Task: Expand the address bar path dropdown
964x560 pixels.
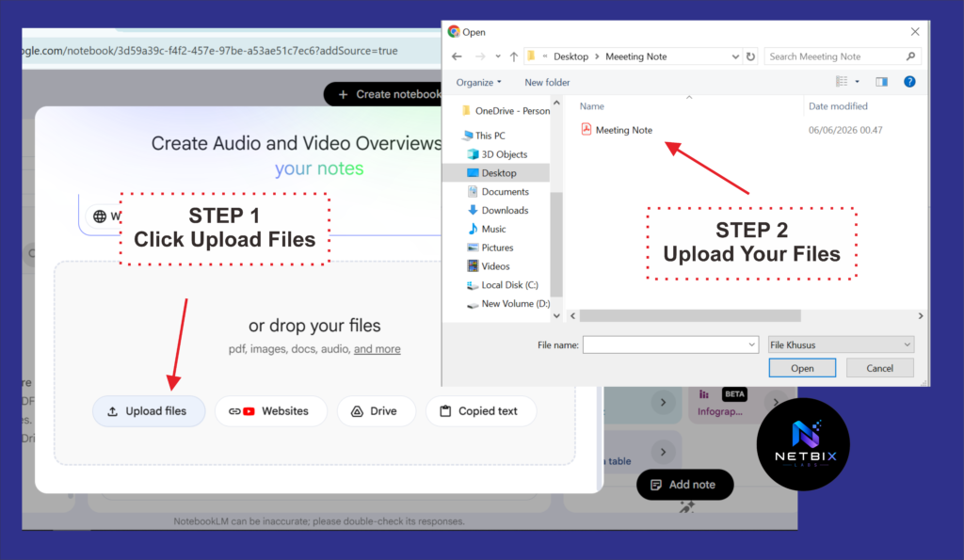Action: coord(735,56)
